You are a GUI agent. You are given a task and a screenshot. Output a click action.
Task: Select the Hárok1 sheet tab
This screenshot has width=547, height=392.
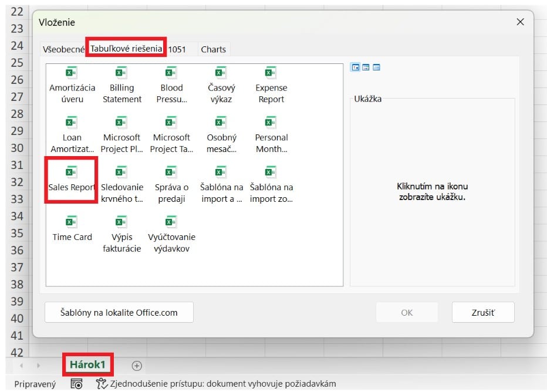pos(87,364)
